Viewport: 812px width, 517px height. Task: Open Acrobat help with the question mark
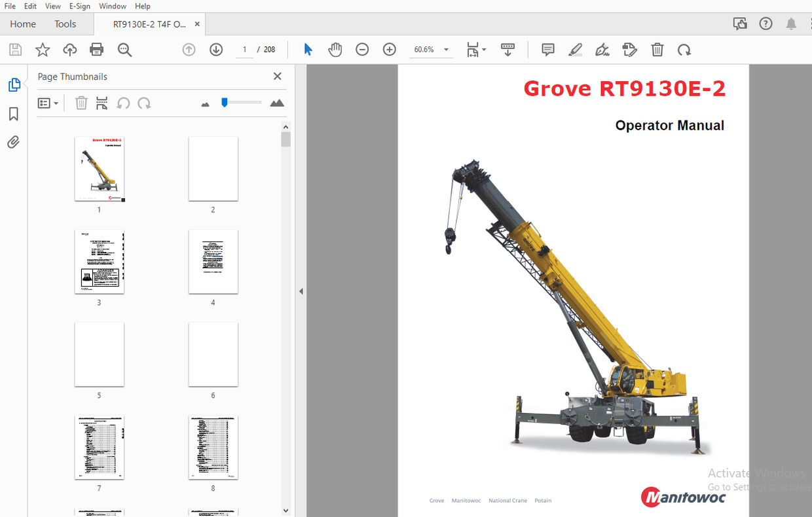[766, 24]
